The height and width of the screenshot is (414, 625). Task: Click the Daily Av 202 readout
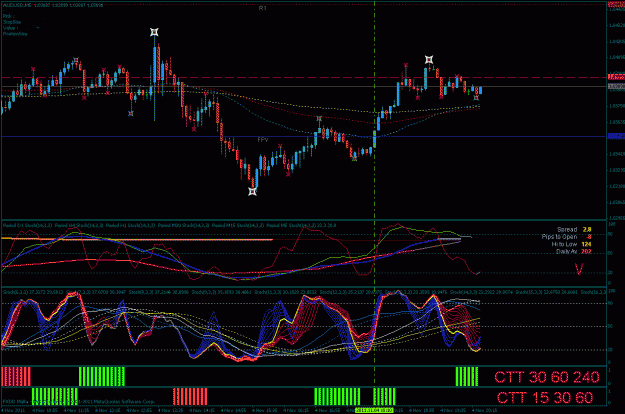574,251
